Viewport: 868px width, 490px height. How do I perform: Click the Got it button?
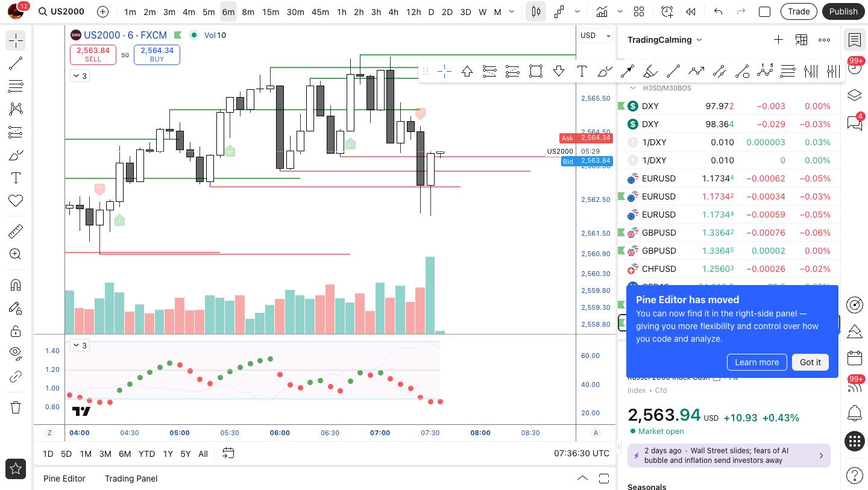(810, 362)
